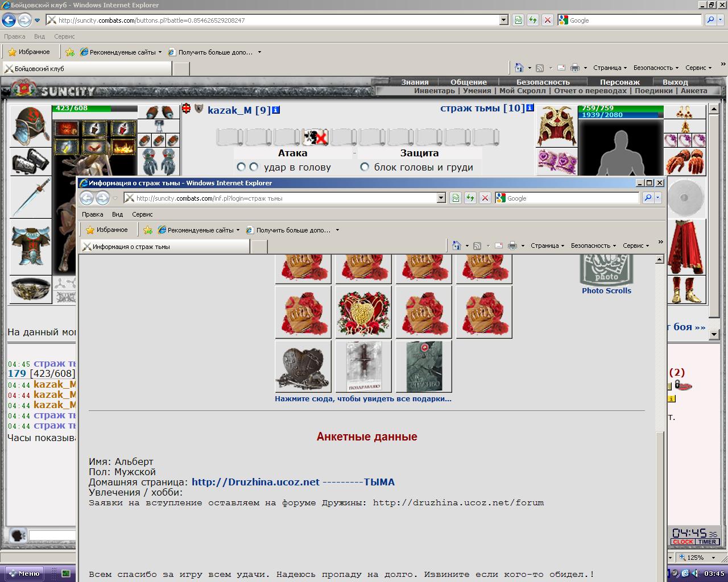The image size is (728, 582).
Task: Click the 'Поединки' link
Action: (x=653, y=91)
